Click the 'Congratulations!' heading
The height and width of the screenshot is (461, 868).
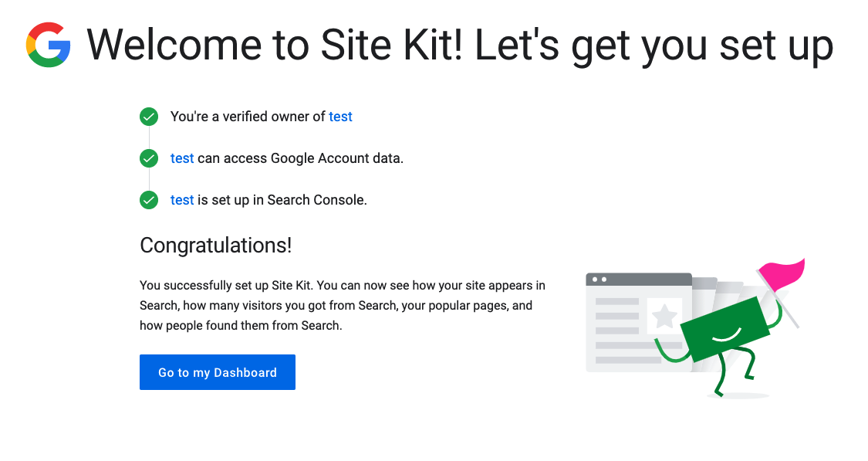215,246
